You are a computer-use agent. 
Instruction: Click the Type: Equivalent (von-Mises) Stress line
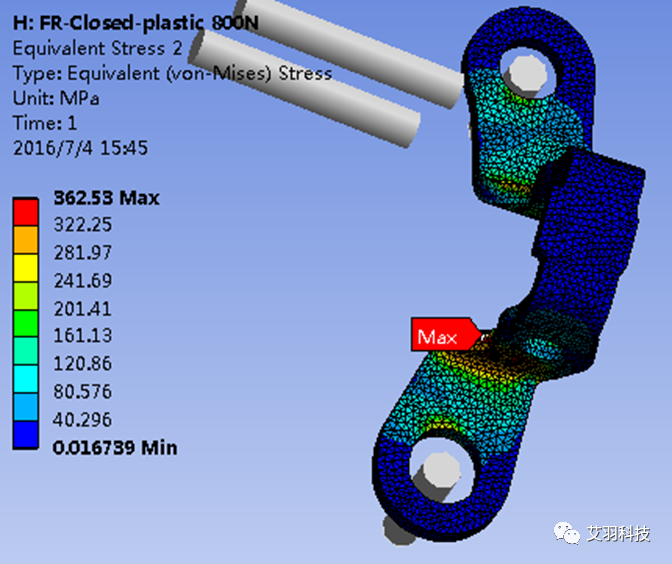tap(172, 73)
